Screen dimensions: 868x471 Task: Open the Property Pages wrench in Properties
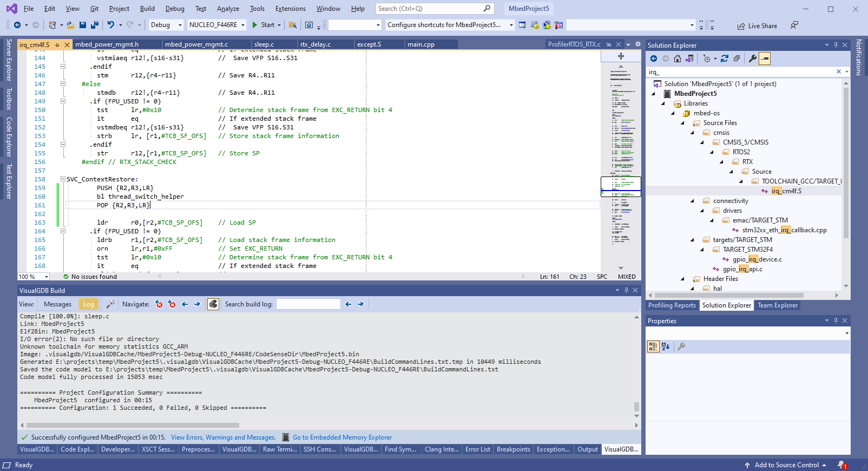(x=681, y=346)
